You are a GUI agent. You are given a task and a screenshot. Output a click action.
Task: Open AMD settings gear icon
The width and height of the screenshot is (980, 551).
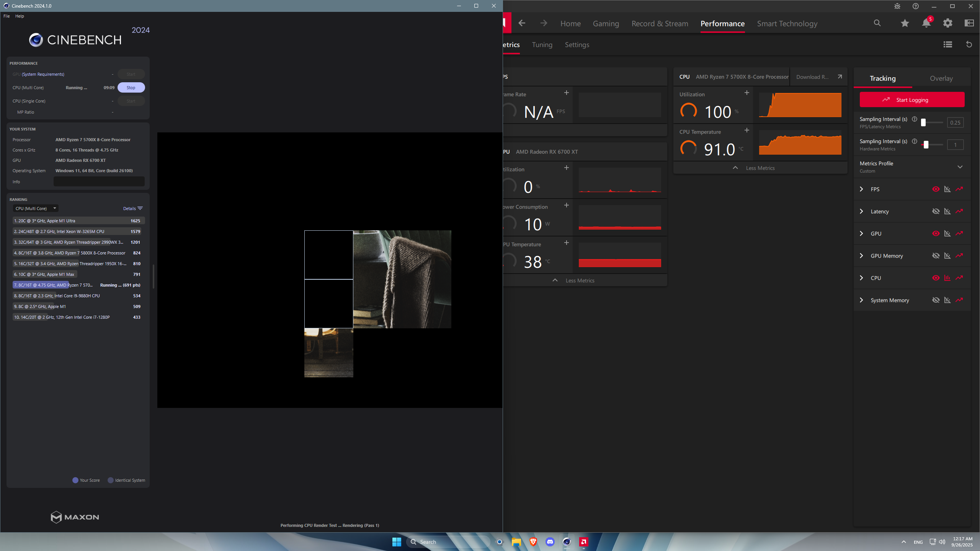point(947,23)
